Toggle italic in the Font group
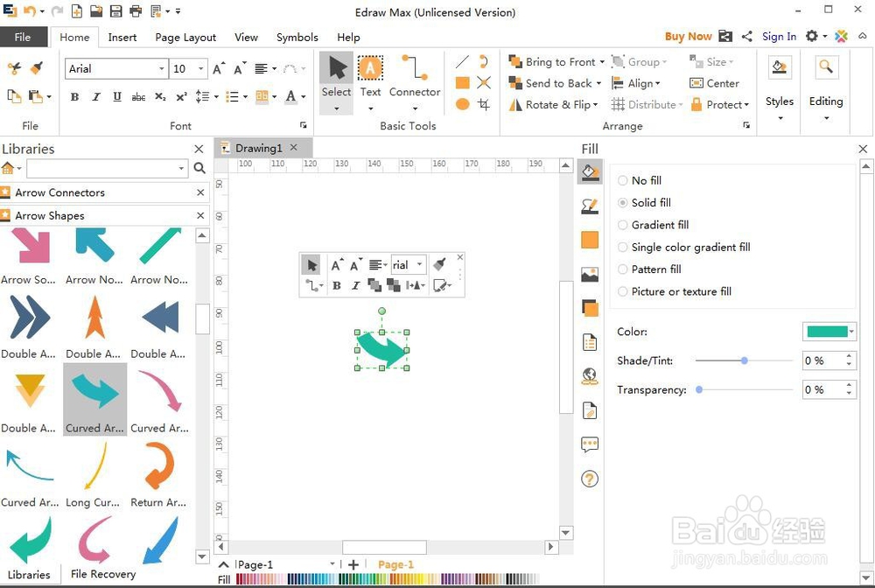Screen dimensions: 875x588 96,96
